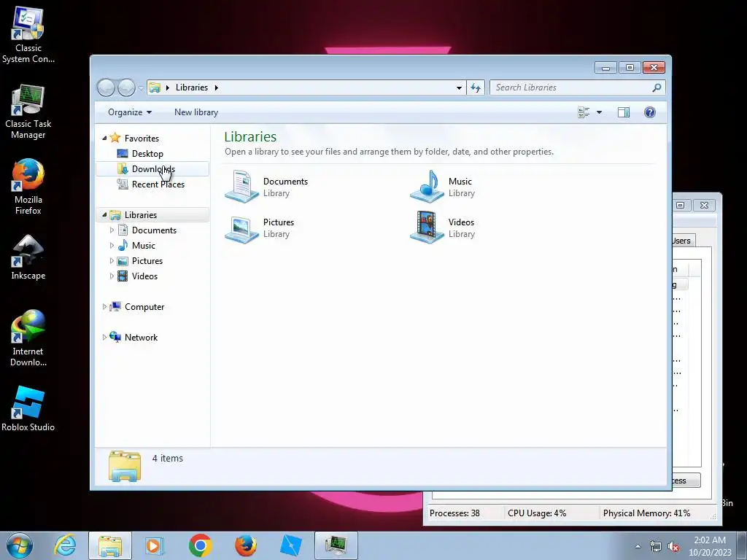Open Mozilla Firefox desktop shortcut

point(28,187)
